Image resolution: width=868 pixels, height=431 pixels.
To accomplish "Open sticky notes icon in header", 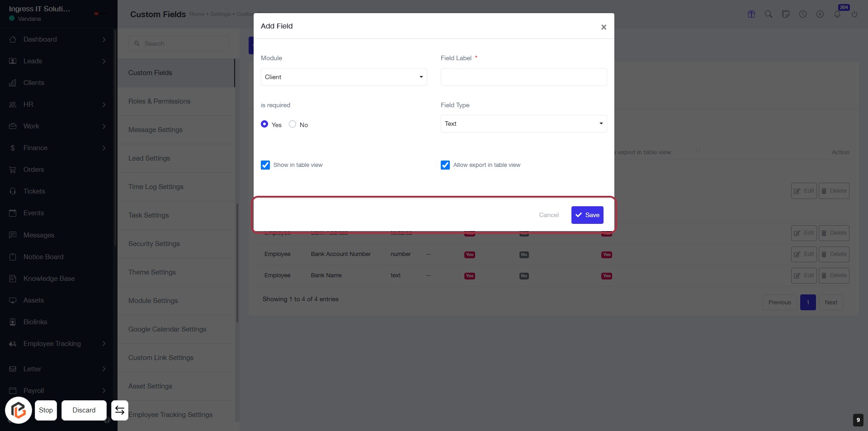I will point(786,14).
